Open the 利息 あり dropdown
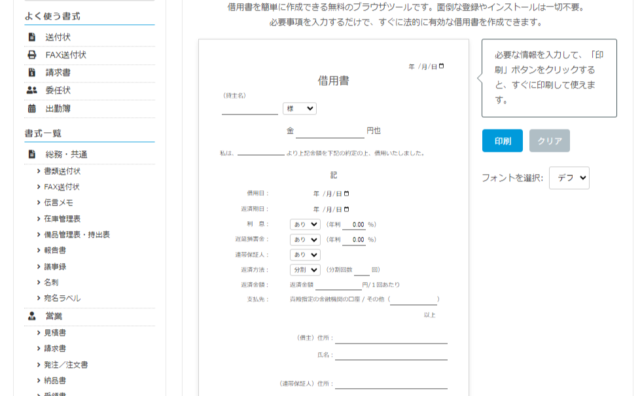This screenshot has height=396, width=640. pos(305,225)
